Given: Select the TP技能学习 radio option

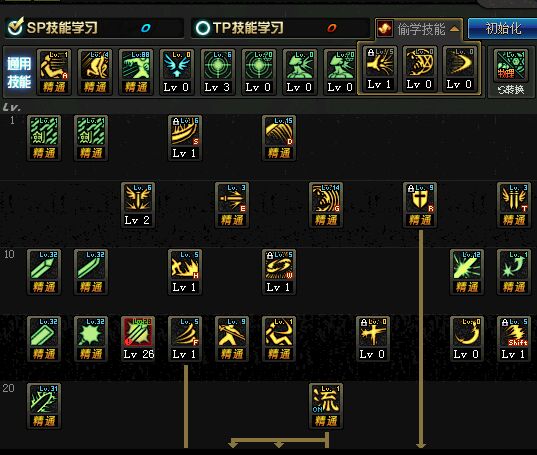Looking at the screenshot, I should click(x=202, y=28).
